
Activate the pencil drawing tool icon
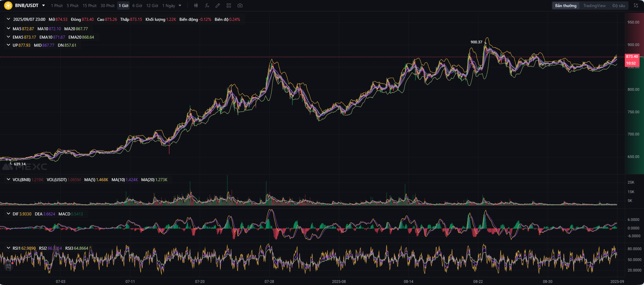point(218,5)
